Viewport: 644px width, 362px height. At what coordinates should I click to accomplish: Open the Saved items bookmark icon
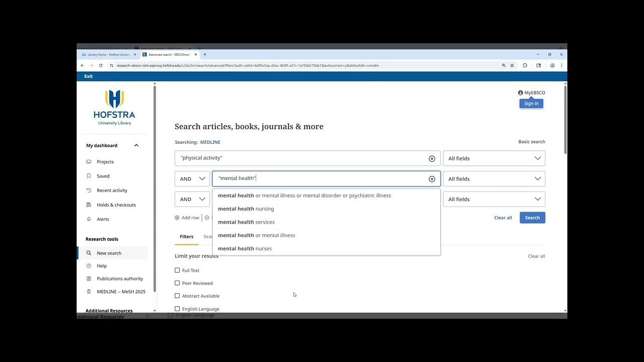[89, 176]
